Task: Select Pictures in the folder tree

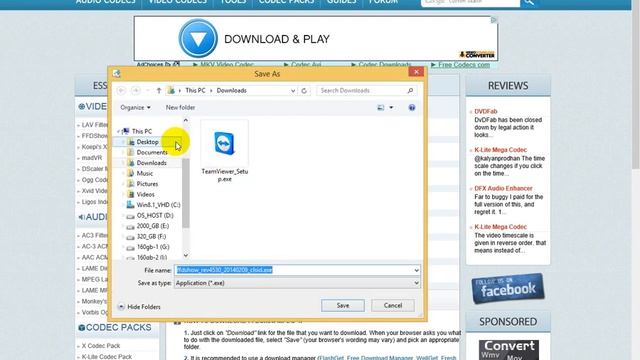Action: pyautogui.click(x=147, y=184)
